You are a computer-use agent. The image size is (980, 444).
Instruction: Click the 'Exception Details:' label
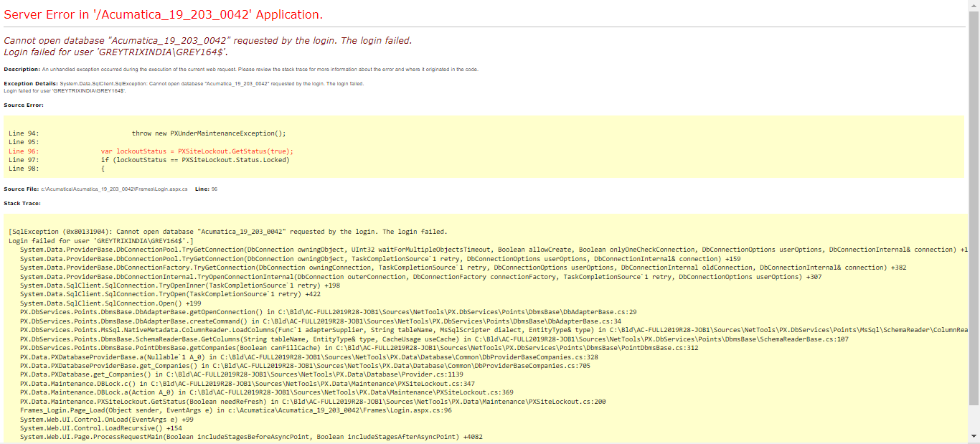point(31,84)
